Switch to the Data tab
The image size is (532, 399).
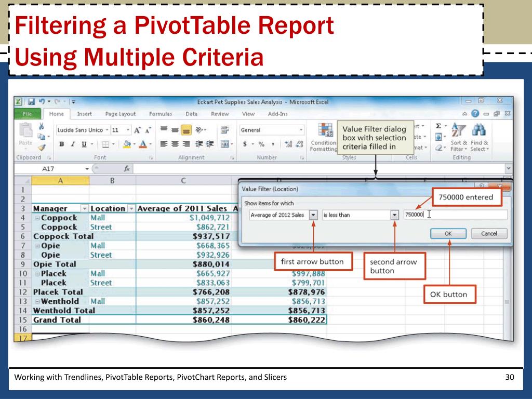(x=191, y=114)
